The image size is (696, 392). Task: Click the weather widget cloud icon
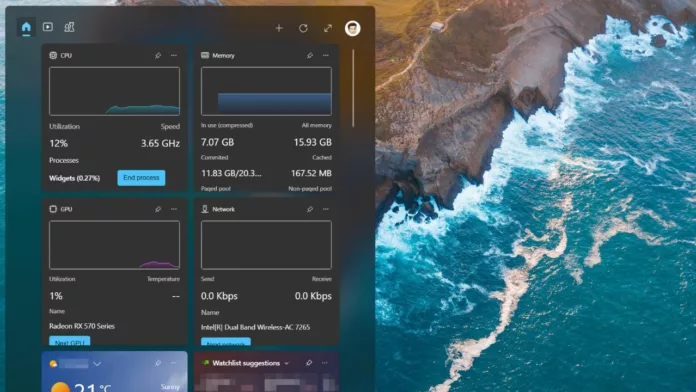click(x=53, y=364)
